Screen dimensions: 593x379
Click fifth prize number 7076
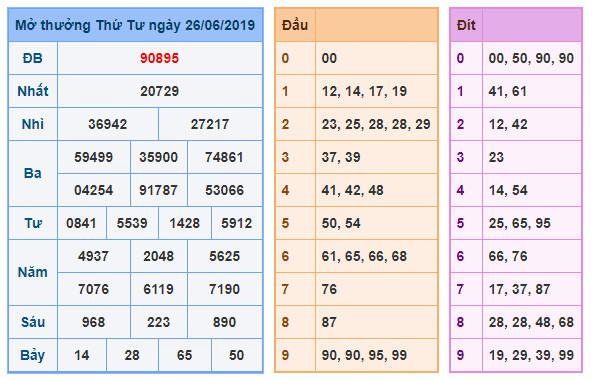click(x=93, y=289)
